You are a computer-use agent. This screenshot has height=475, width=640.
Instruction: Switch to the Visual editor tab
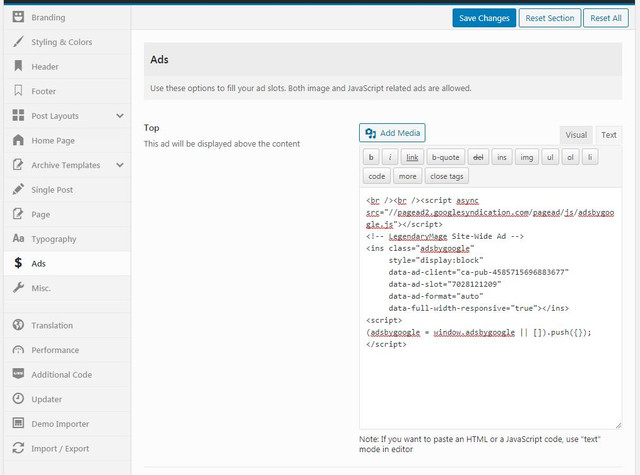576,135
